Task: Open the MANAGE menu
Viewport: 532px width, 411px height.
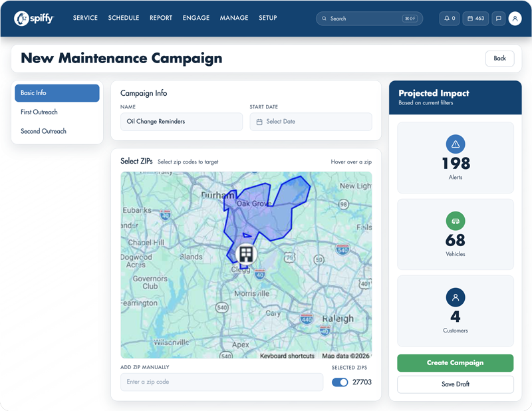Action: click(x=234, y=18)
